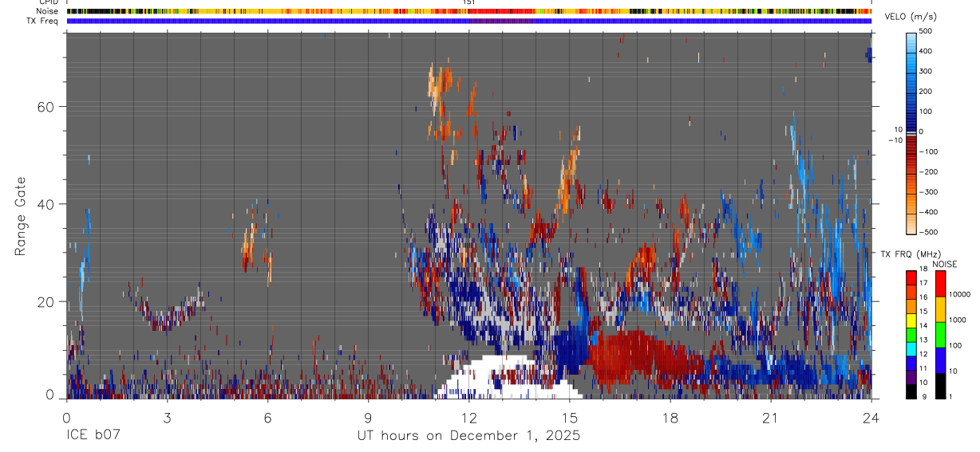
Task: Click the 9 label on TX frequency legend
Action: pos(924,396)
